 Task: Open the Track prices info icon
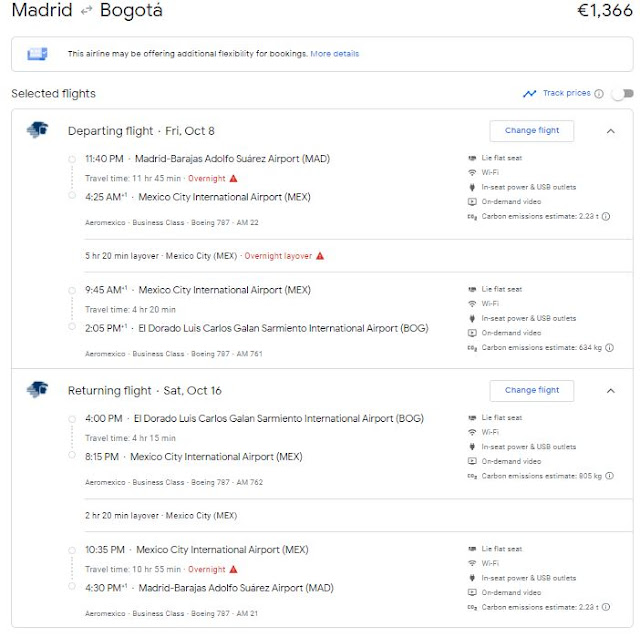599,94
